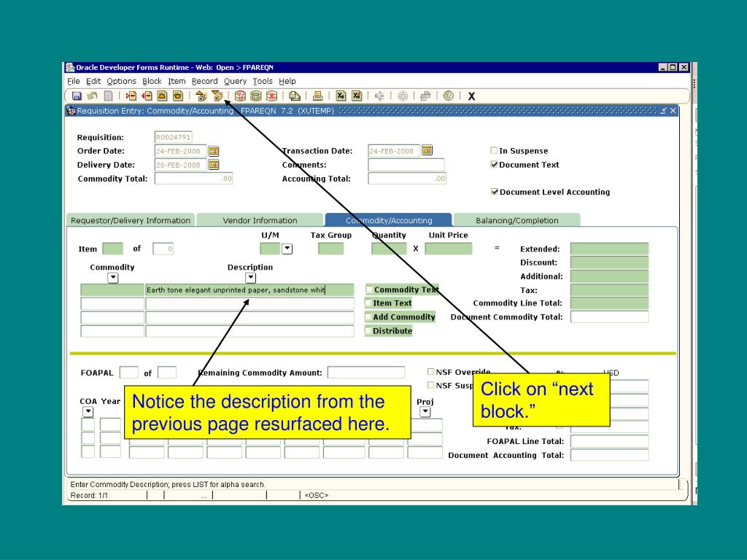
Task: Click the greyed speaker toolbar icon
Action: pyautogui.click(x=379, y=96)
